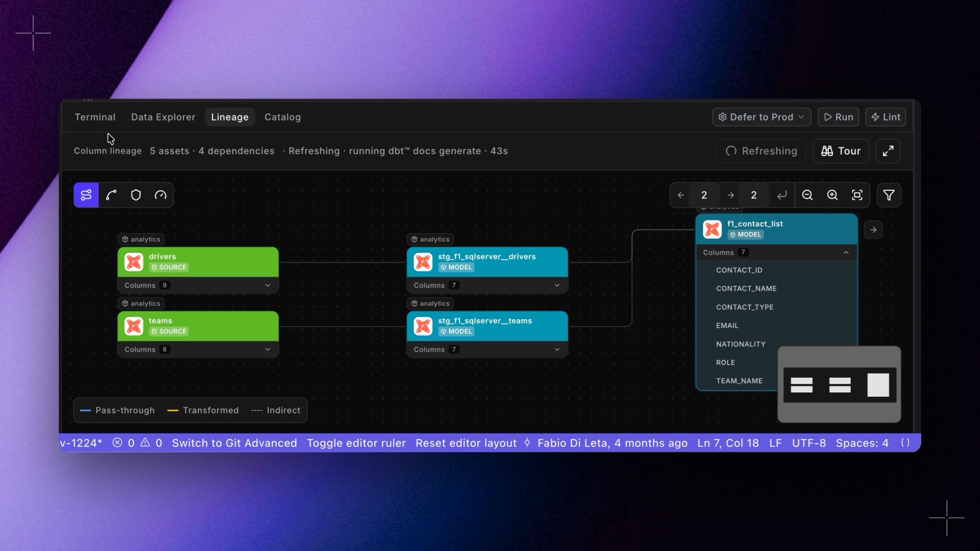Select the gauge/performance icon

[x=160, y=195]
